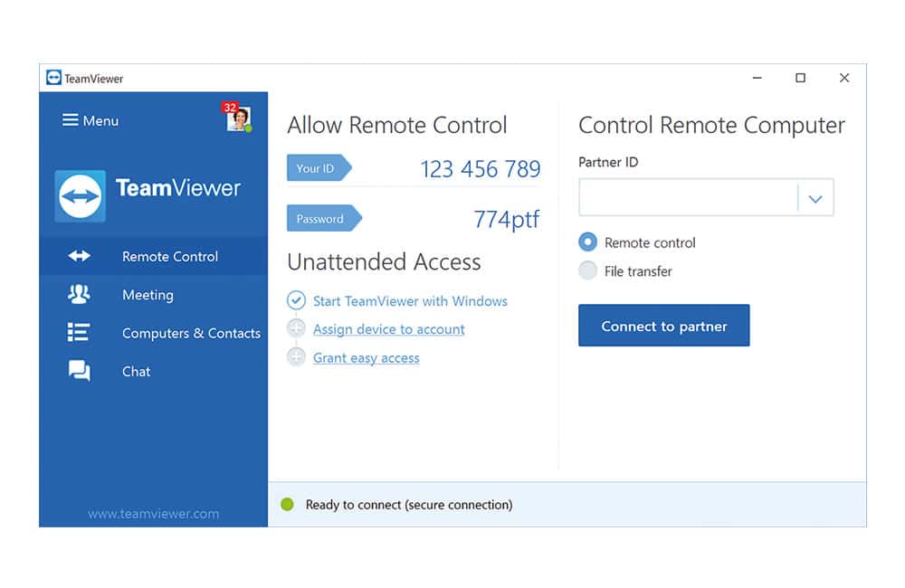The width and height of the screenshot is (905, 588).
Task: Select the Remote Control arrows icon
Action: [80, 256]
